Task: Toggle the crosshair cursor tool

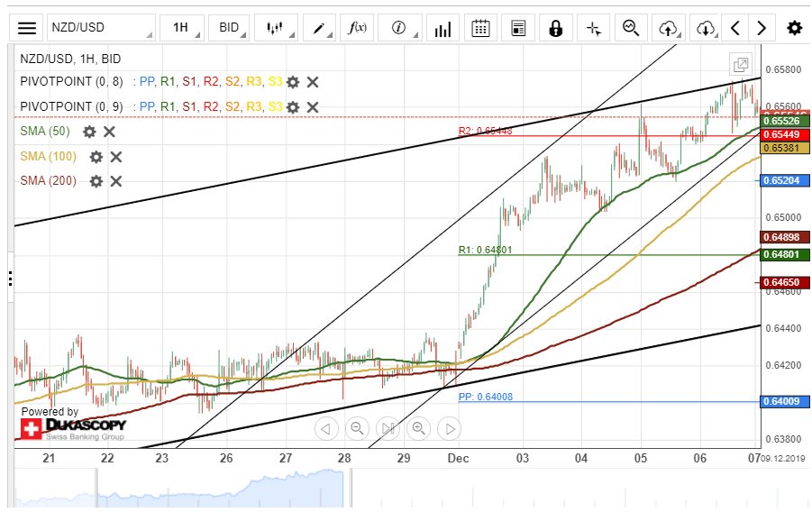Action: (593, 28)
